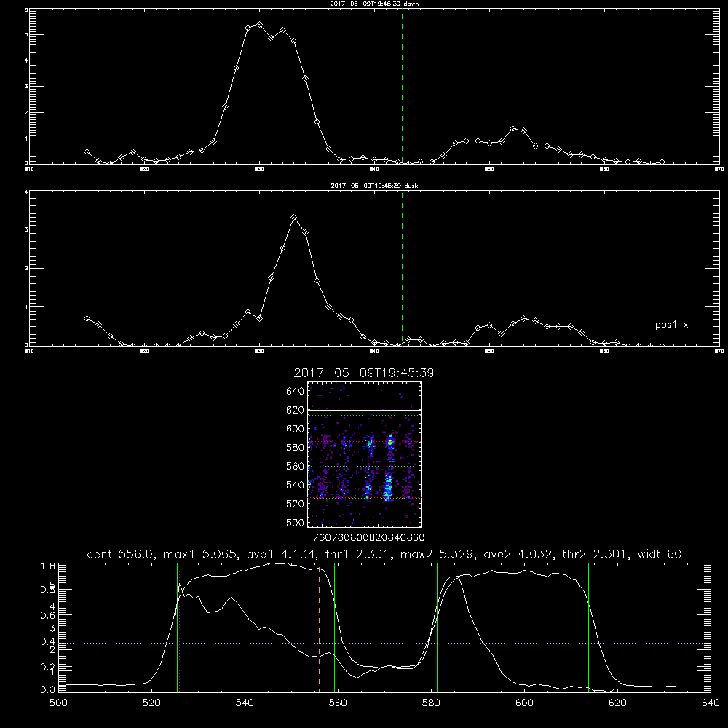Click bottom plot x-axis label 540
Viewport: 728px width, 728px height.
245,703
